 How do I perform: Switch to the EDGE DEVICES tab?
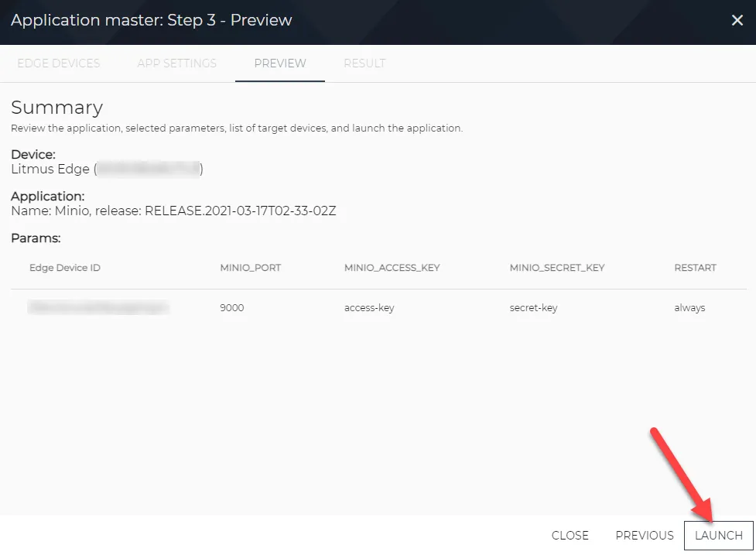[x=59, y=63]
